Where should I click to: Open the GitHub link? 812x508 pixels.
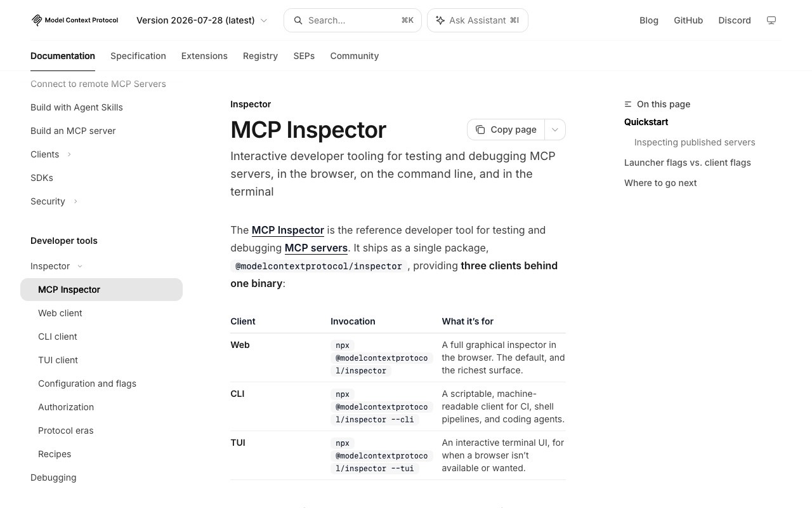tap(688, 20)
